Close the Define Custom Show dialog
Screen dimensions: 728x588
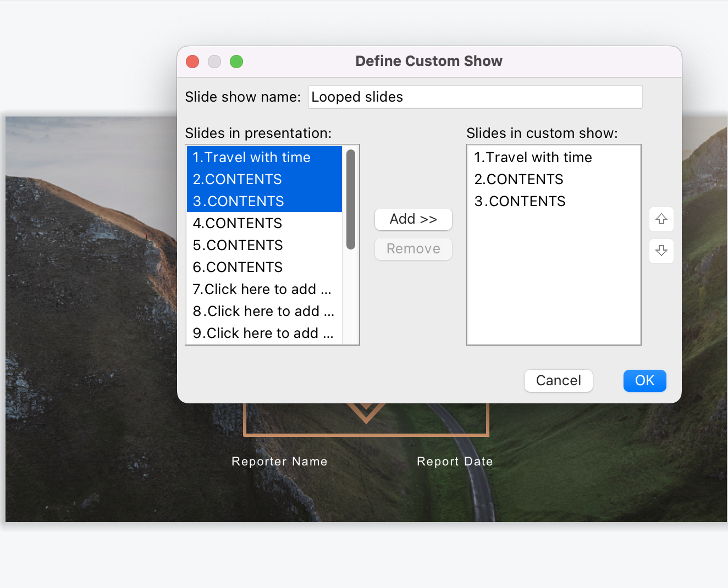(x=192, y=62)
